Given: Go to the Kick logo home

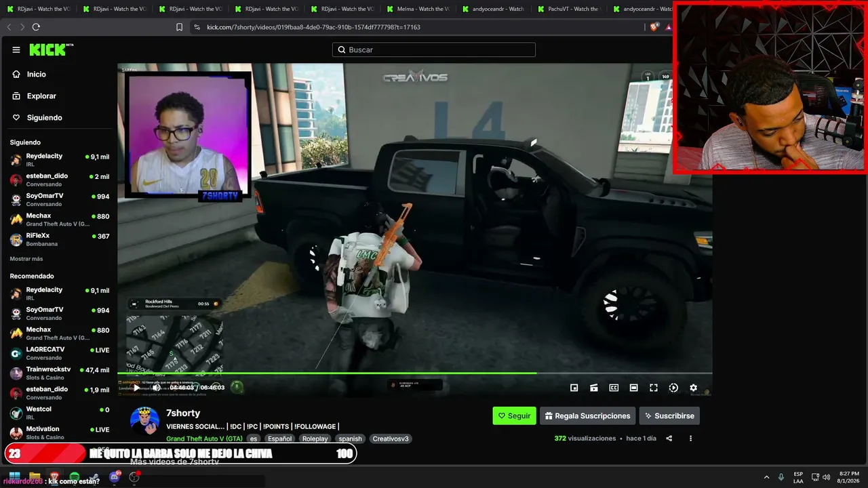Looking at the screenshot, I should coord(52,49).
